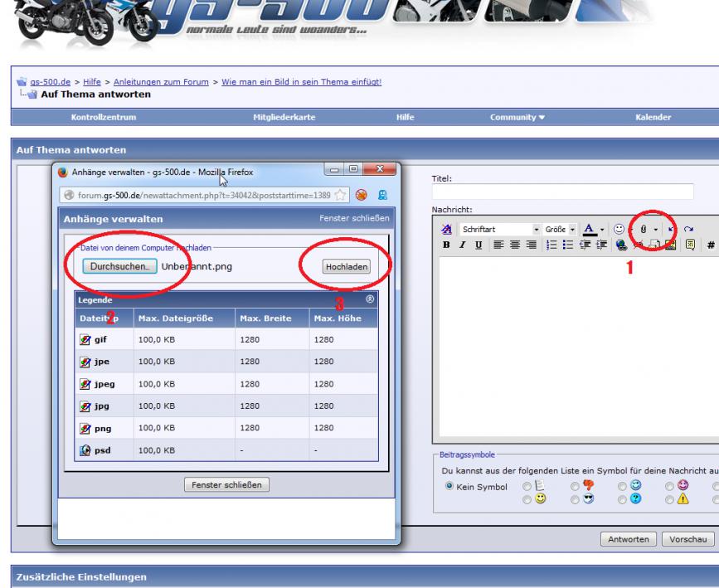Wrap selection with the # code icon

click(711, 245)
